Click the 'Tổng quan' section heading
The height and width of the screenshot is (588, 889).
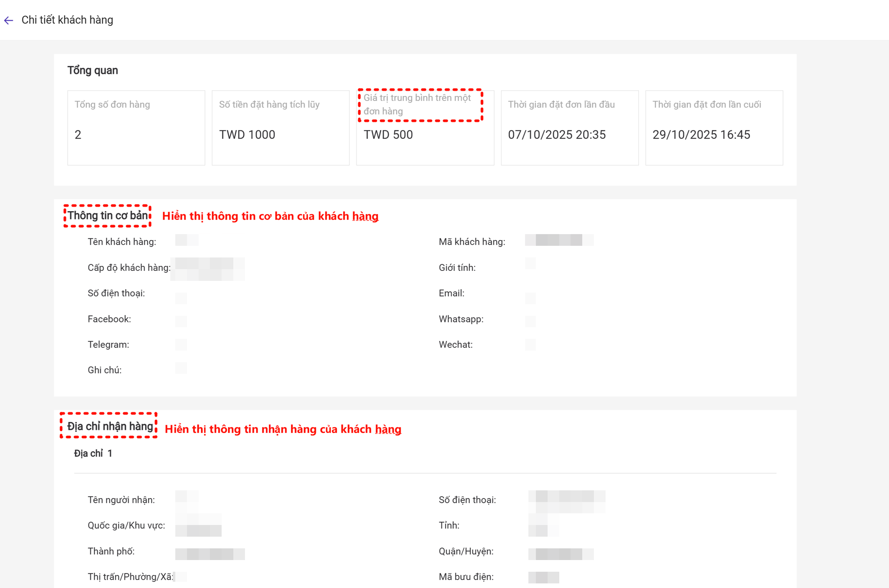click(93, 71)
